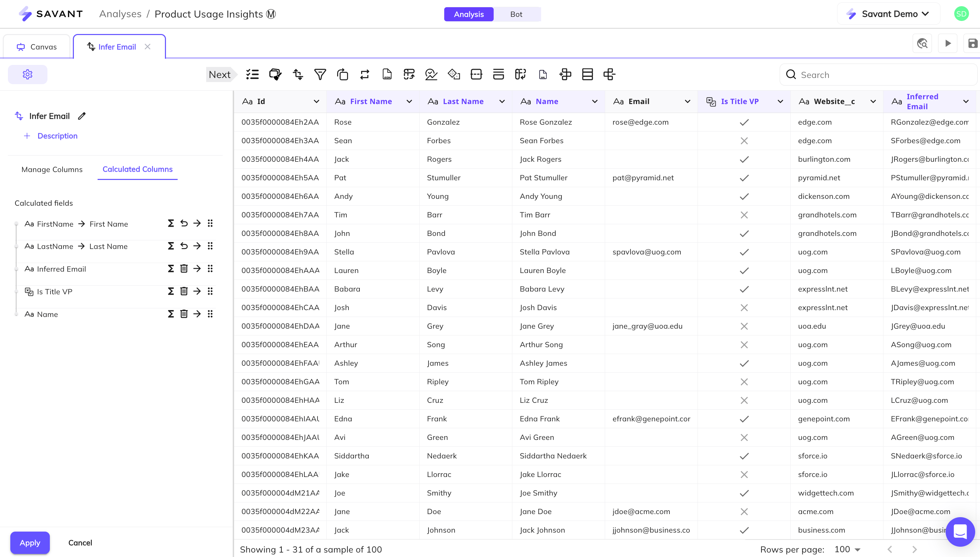Open the JSON file transform icon
The height and width of the screenshot is (557, 980).
point(387,74)
